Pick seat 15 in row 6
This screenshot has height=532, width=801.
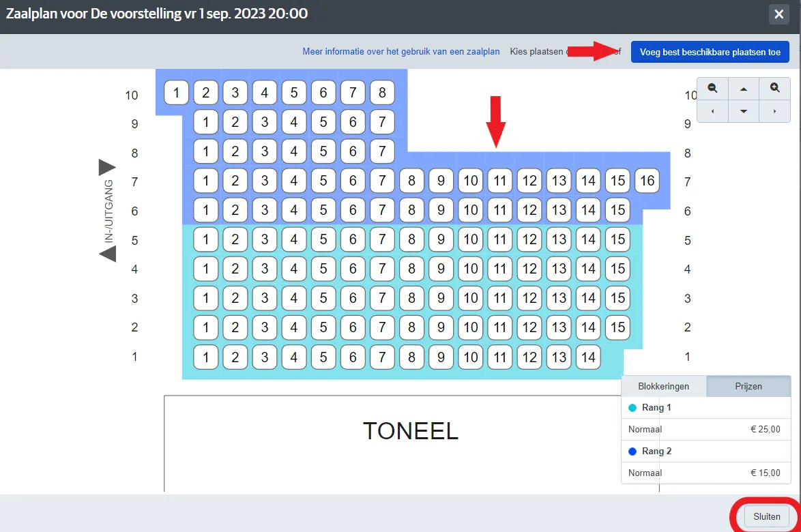617,210
